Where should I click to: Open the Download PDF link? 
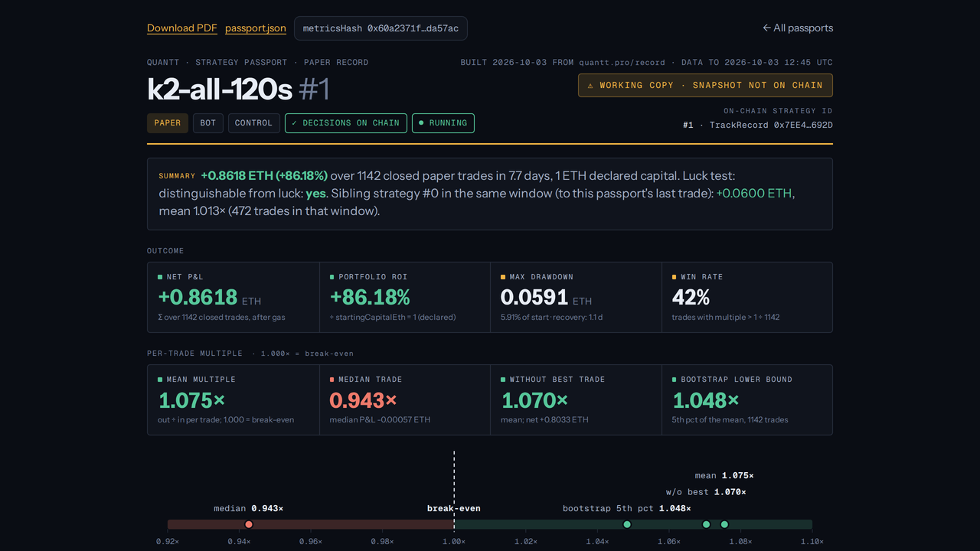pyautogui.click(x=182, y=28)
